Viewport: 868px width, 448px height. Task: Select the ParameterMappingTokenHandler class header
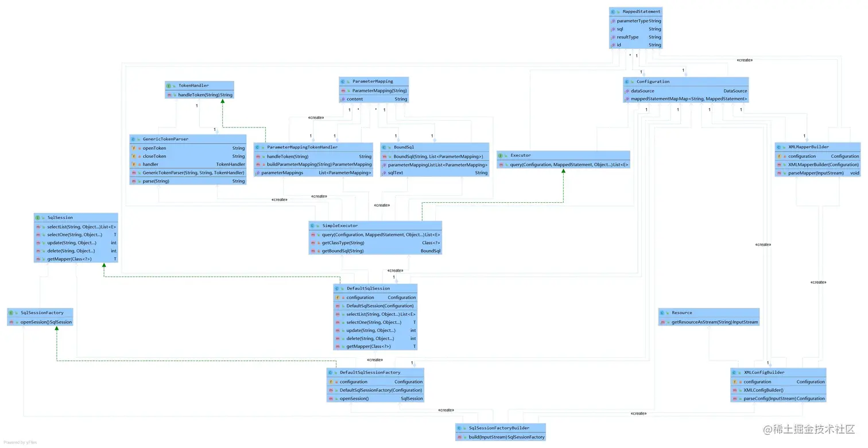tap(313, 147)
